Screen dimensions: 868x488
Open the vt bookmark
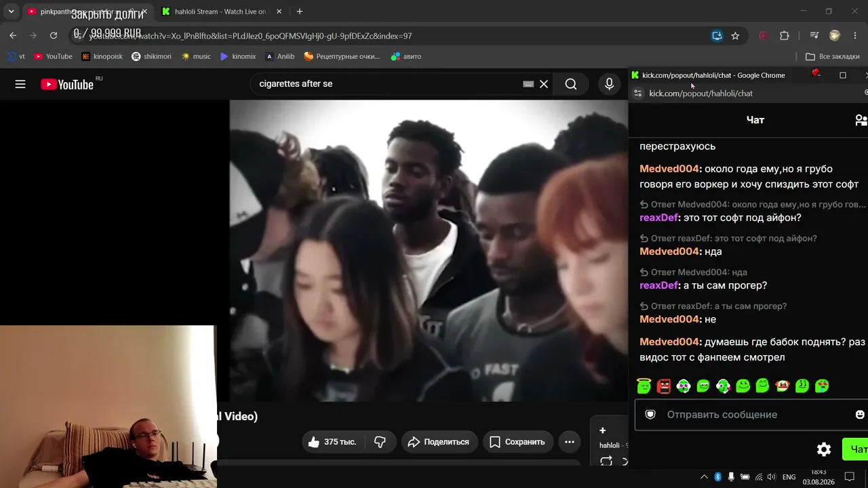tap(16, 56)
